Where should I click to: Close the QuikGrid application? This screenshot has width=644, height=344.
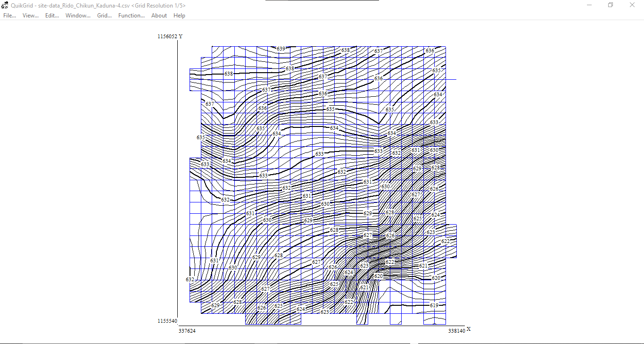click(x=632, y=5)
